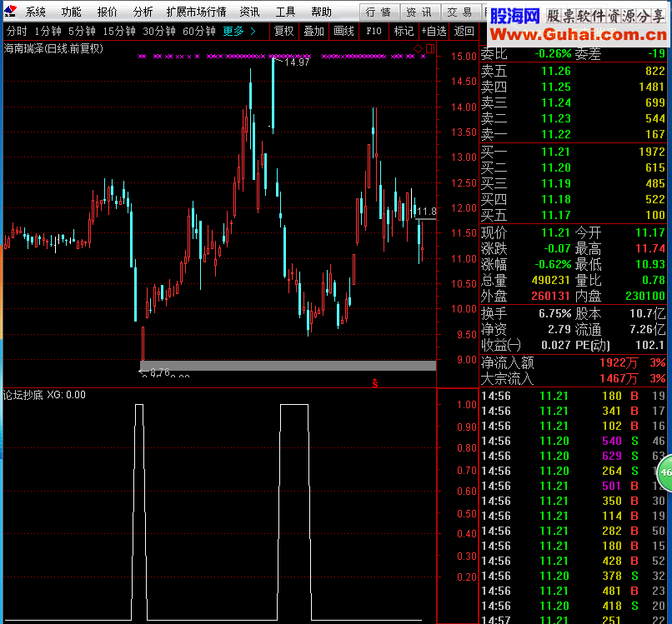
Task: Click the 15.00 price axis label
Action: tap(464, 56)
